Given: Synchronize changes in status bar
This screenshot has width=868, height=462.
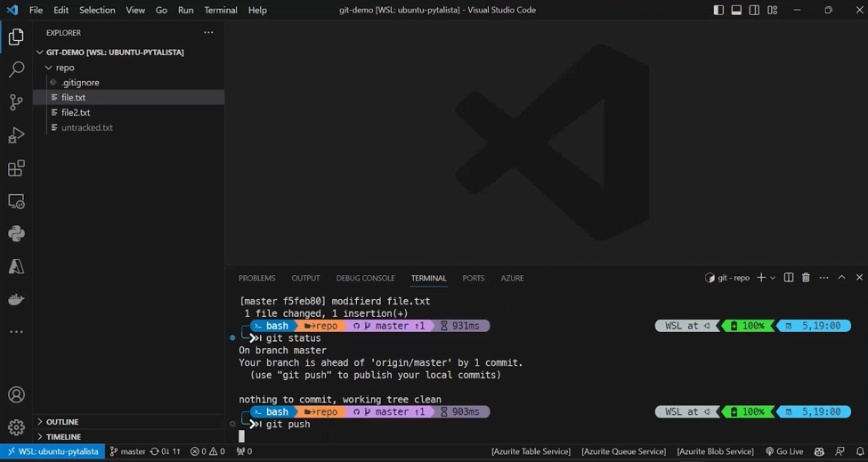Looking at the screenshot, I should pyautogui.click(x=166, y=451).
